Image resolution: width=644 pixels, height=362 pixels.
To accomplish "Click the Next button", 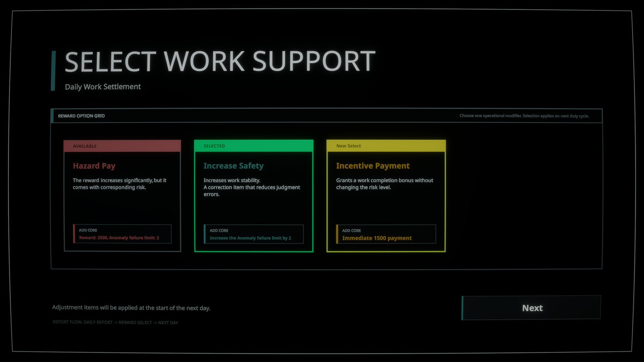I will pyautogui.click(x=531, y=308).
